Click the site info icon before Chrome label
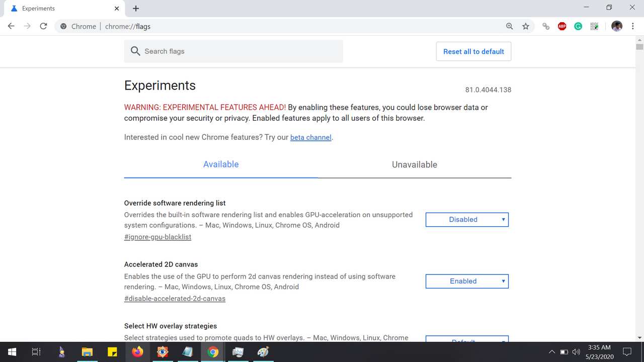This screenshot has width=644, height=362. [63, 26]
